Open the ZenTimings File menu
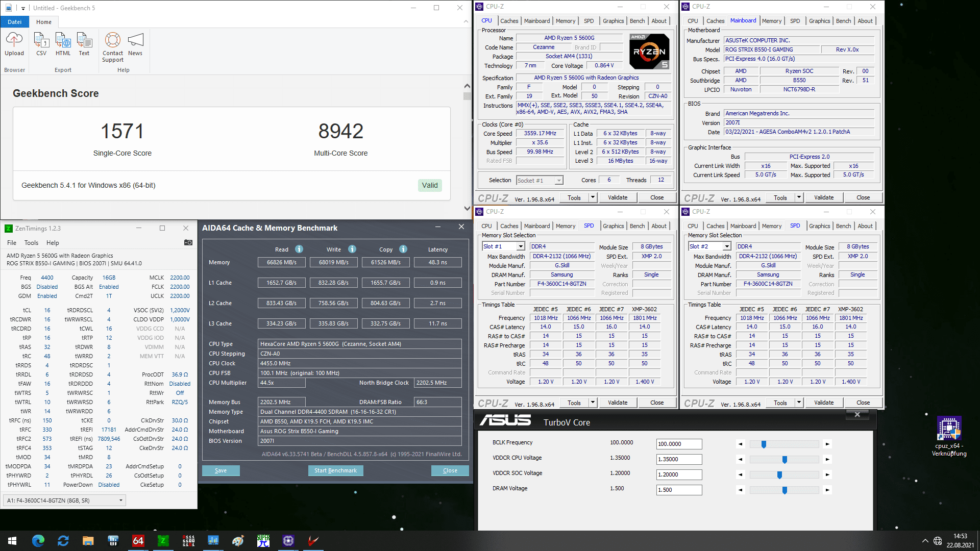This screenshot has width=980, height=551. click(12, 243)
